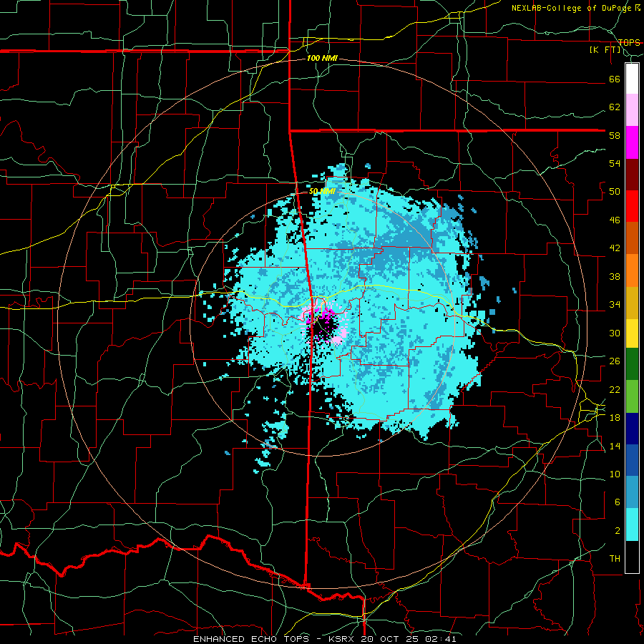644x644 pixels.
Task: Click the legend value 38
Action: coord(615,276)
